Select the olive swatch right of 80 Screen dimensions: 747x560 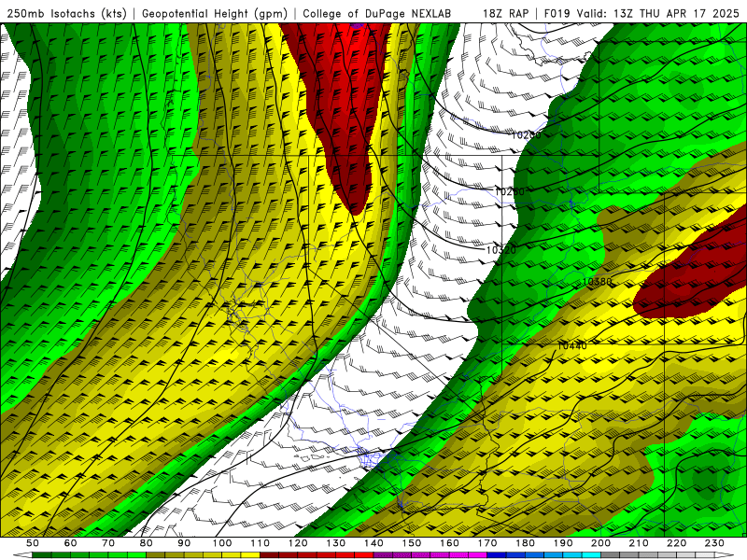156,555
